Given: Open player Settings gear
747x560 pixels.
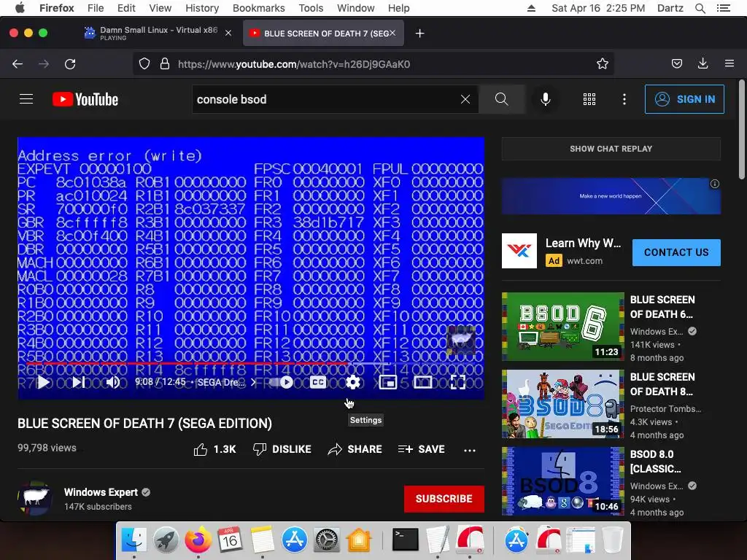Looking at the screenshot, I should 353,382.
